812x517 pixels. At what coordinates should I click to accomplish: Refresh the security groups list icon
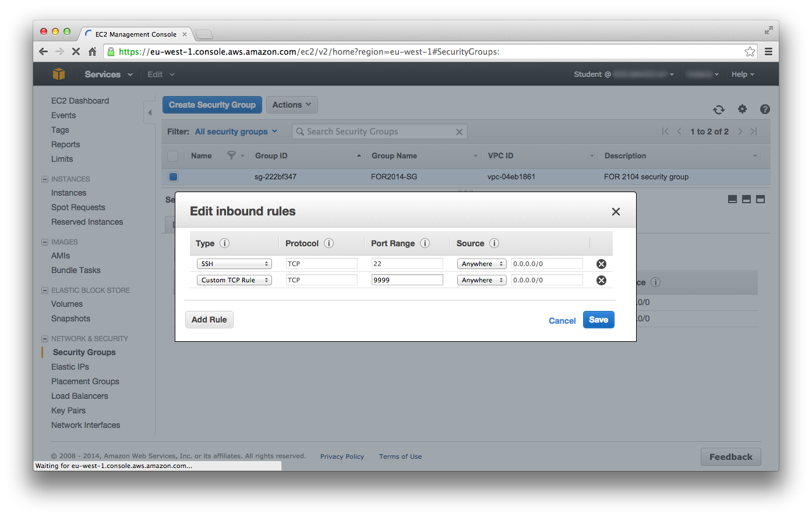tap(719, 109)
